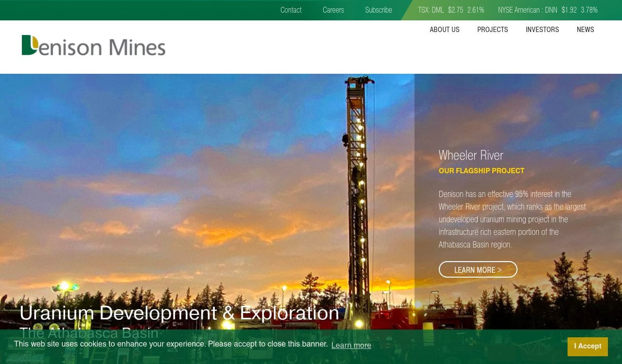Go to the Careers page
Viewport: 622px width, 364px height.
click(333, 10)
